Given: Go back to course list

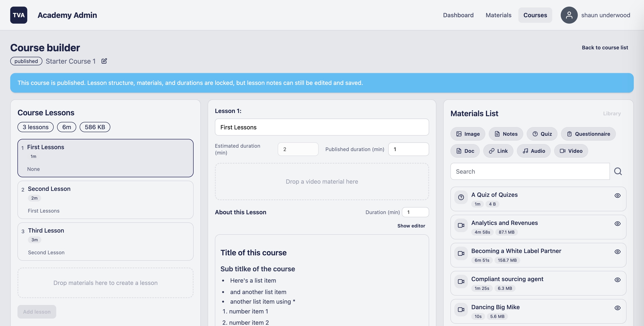Looking at the screenshot, I should tap(605, 47).
